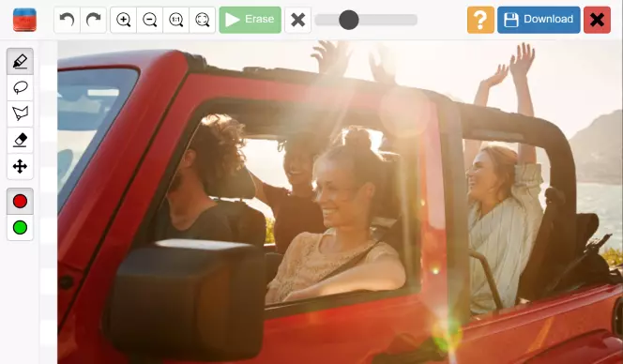Click the brush size slider handle

349,20
